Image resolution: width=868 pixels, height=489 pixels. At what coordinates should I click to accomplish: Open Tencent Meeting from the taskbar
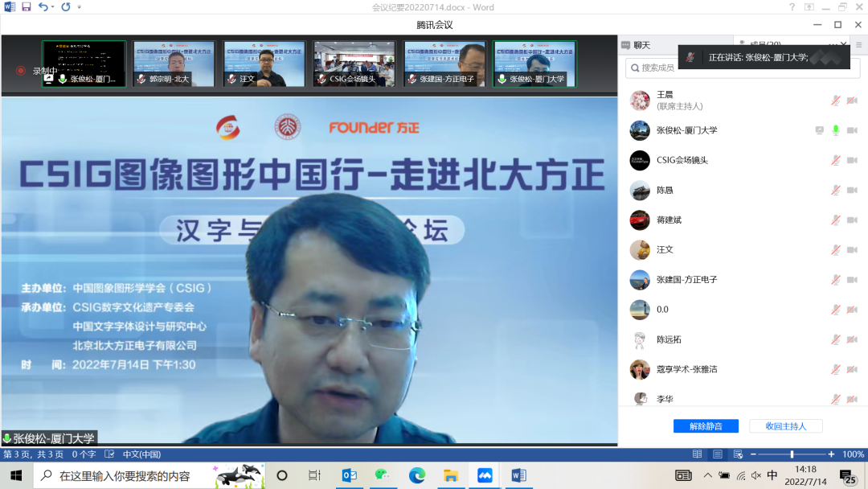[x=485, y=475]
